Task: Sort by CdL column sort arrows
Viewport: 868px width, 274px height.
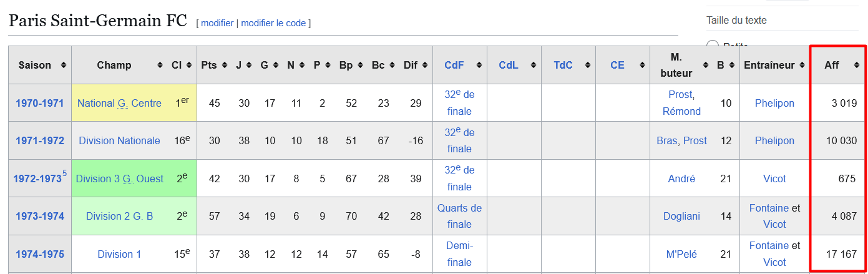Action: tap(533, 66)
